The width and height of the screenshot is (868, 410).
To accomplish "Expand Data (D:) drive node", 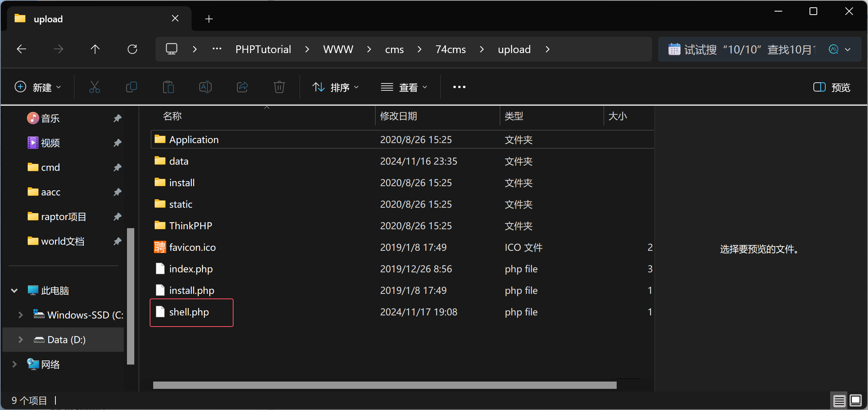I will point(20,340).
